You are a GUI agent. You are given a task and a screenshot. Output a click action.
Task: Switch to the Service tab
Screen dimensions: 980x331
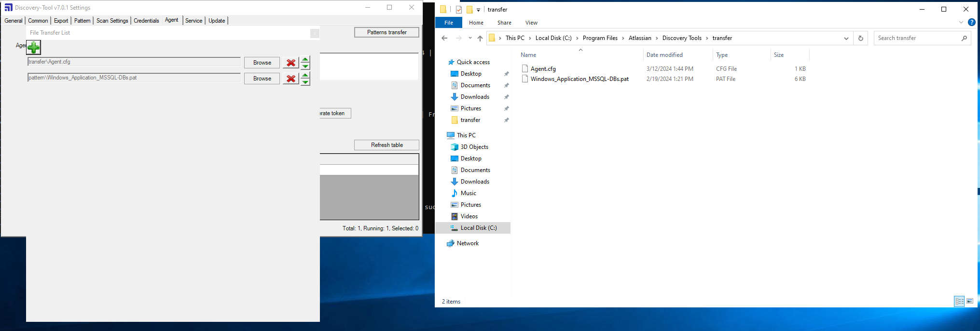[x=193, y=21]
